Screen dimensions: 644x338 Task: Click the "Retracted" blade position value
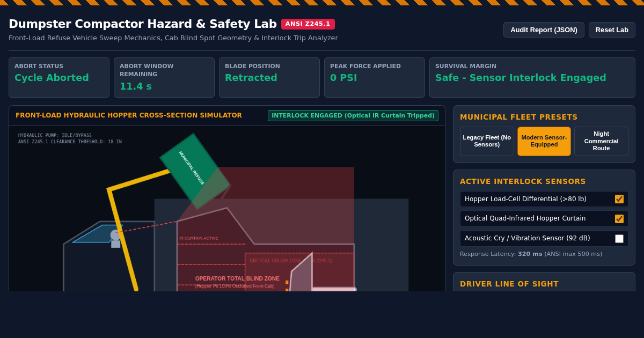click(251, 78)
